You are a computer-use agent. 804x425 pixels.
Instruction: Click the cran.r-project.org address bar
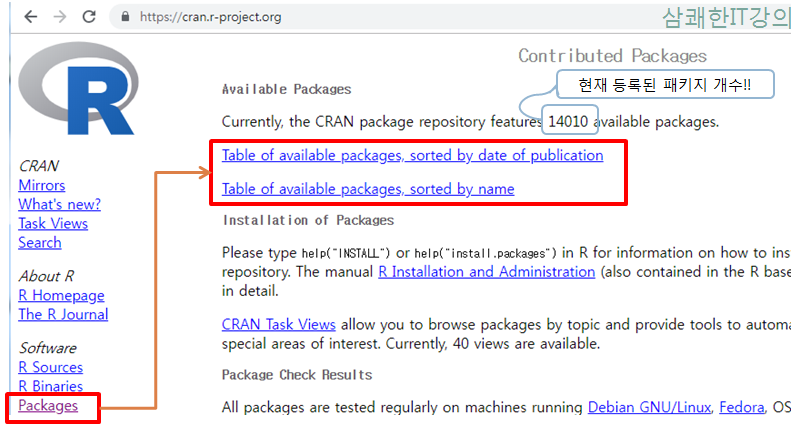coord(210,17)
